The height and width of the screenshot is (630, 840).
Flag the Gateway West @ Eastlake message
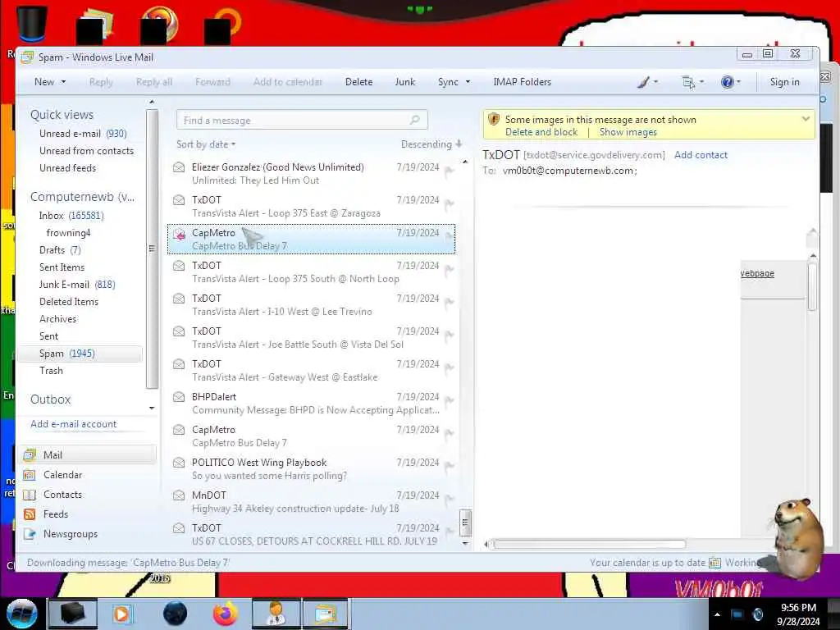[450, 367]
